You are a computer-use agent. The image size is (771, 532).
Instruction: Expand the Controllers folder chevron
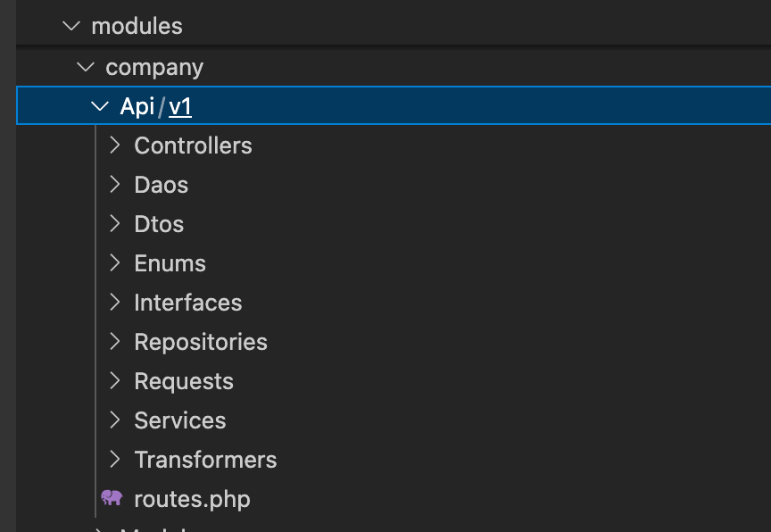(115, 145)
